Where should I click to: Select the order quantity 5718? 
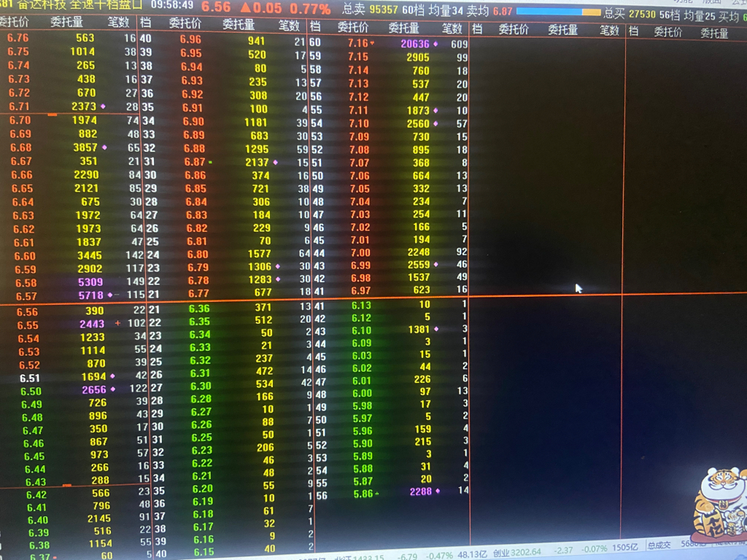(91, 295)
